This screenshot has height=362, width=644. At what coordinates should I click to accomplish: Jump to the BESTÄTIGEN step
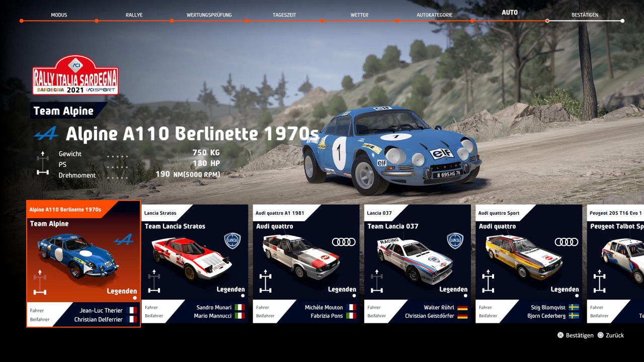pyautogui.click(x=585, y=15)
